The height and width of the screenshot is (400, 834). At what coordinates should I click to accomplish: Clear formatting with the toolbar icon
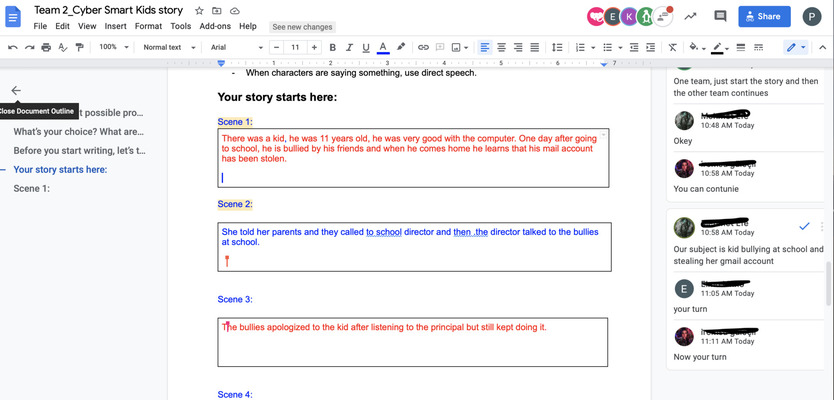pos(673,47)
